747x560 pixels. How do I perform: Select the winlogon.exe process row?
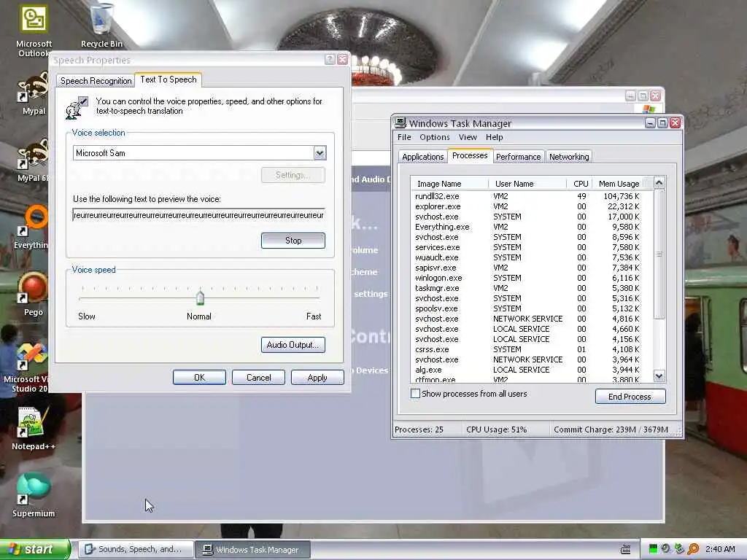pyautogui.click(x=527, y=278)
